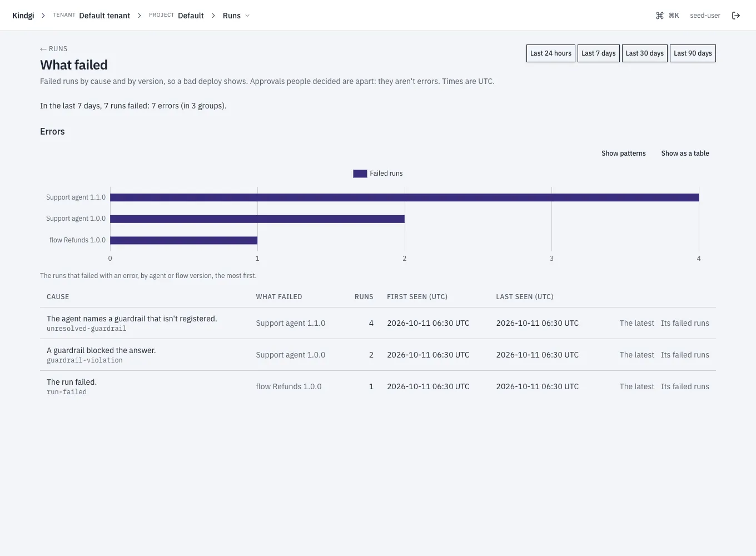Viewport: 756px width, 556px height.
Task: Click the LAST SEEN (UTC) column header
Action: pyautogui.click(x=525, y=297)
